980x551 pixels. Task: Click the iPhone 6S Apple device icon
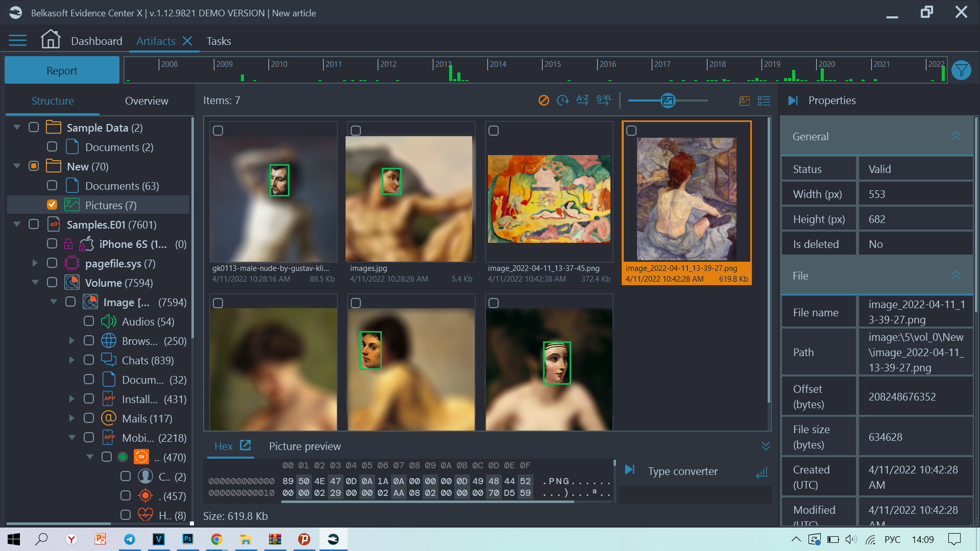87,244
